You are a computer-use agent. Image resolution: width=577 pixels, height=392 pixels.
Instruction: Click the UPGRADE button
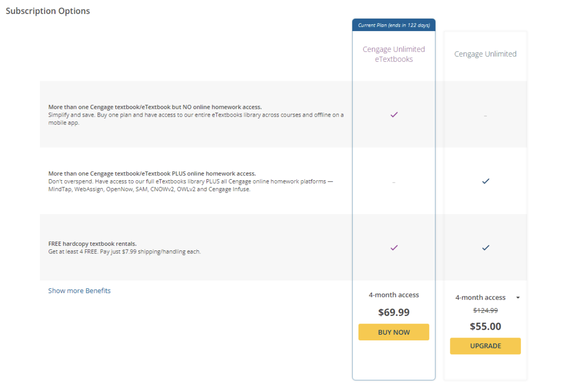pyautogui.click(x=485, y=346)
